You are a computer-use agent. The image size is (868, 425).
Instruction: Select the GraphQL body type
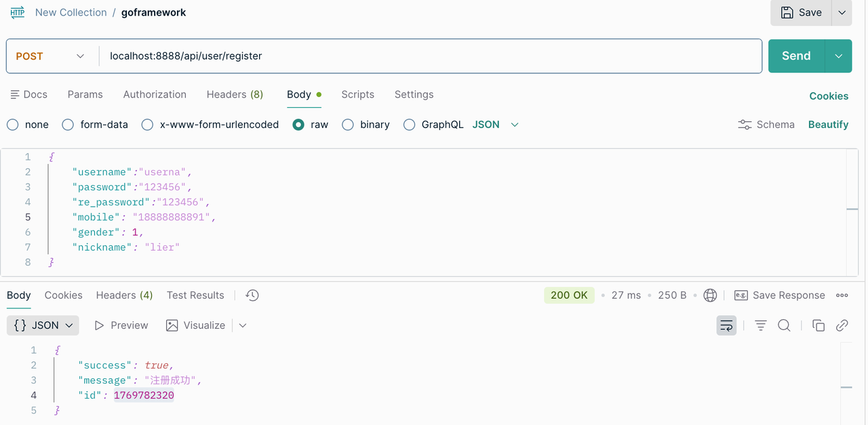pyautogui.click(x=433, y=124)
